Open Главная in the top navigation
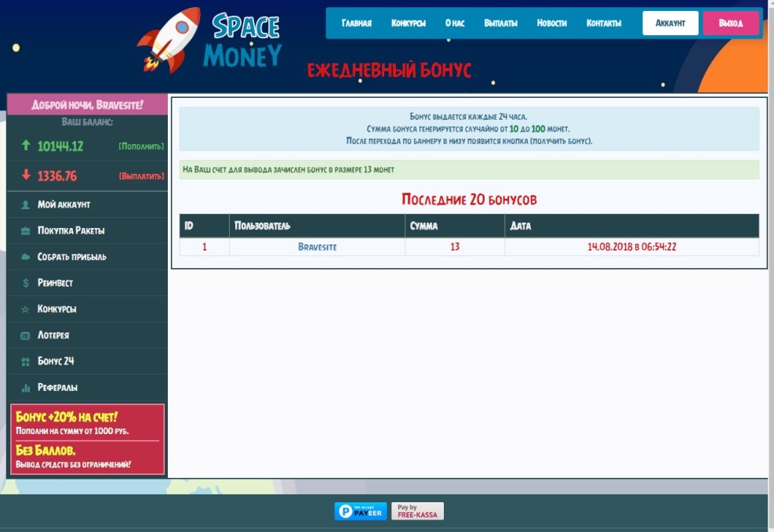The width and height of the screenshot is (774, 532). pyautogui.click(x=356, y=24)
